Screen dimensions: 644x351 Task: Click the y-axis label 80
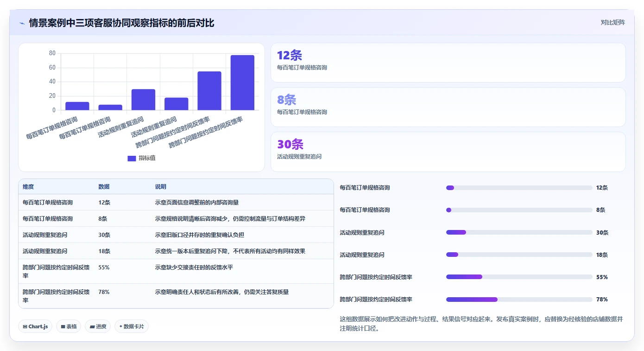[52, 53]
